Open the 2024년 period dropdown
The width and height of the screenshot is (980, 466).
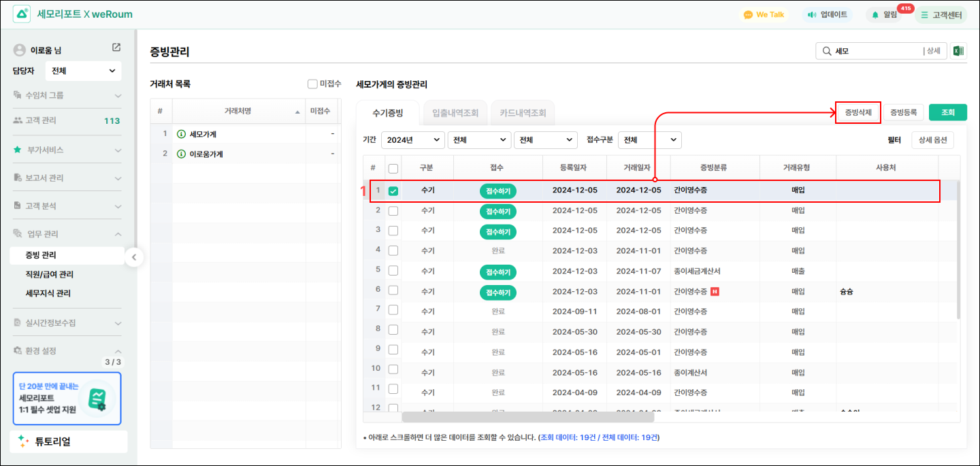pos(412,140)
